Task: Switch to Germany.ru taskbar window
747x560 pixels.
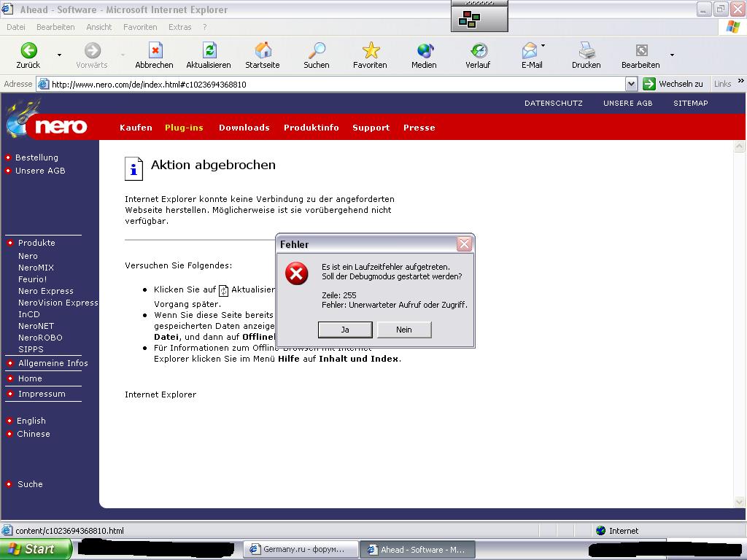Action: click(x=301, y=550)
